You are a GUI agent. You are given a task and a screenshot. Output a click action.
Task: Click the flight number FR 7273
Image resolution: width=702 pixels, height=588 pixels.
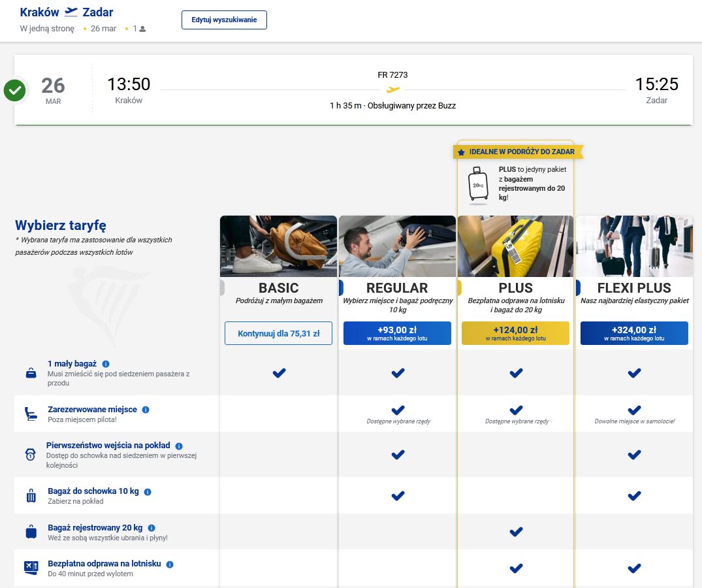(x=392, y=75)
